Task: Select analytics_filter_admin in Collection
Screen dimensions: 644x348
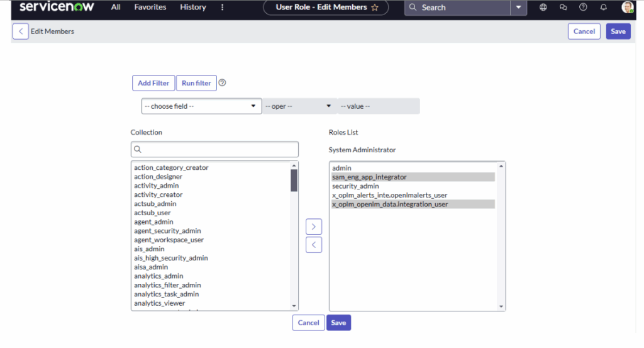Action: 167,285
